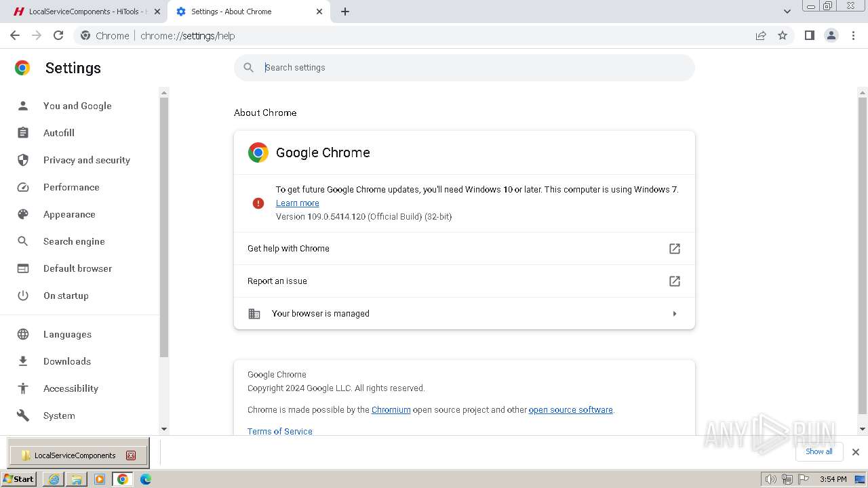Click the volume speaker tray icon
Image resolution: width=868 pixels, height=488 pixels.
click(x=771, y=479)
